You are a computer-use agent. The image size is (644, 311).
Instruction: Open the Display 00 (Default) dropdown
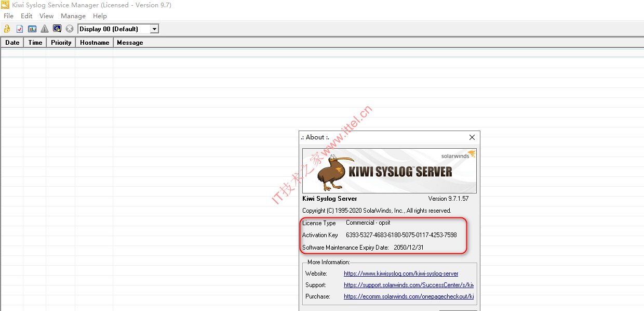[154, 29]
